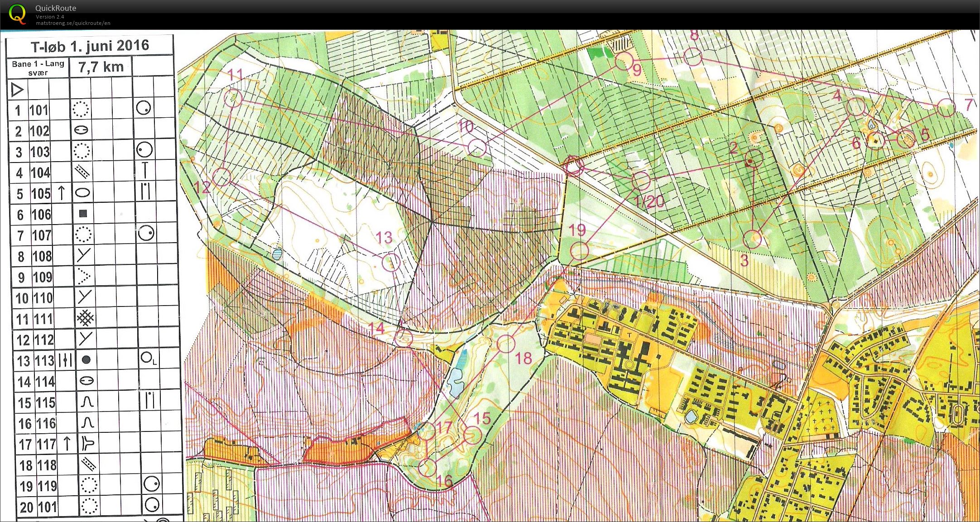This screenshot has height=522, width=980.
Task: Click the black dot boulder symbol in row 13
Action: click(86, 360)
